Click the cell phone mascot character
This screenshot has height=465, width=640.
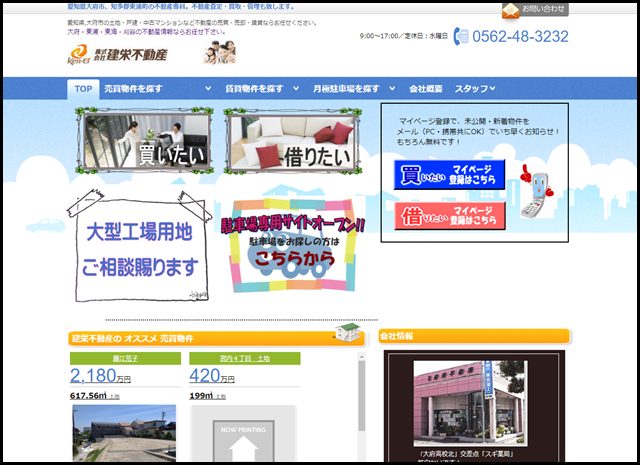[536, 191]
